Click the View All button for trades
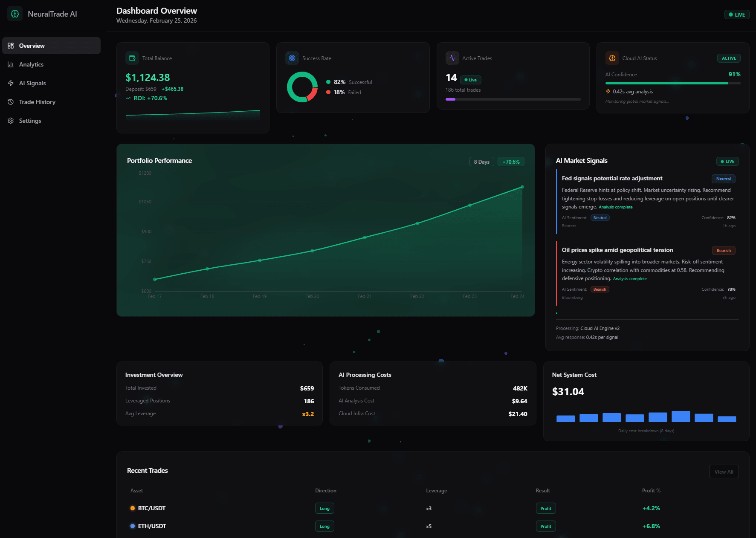 click(724, 471)
